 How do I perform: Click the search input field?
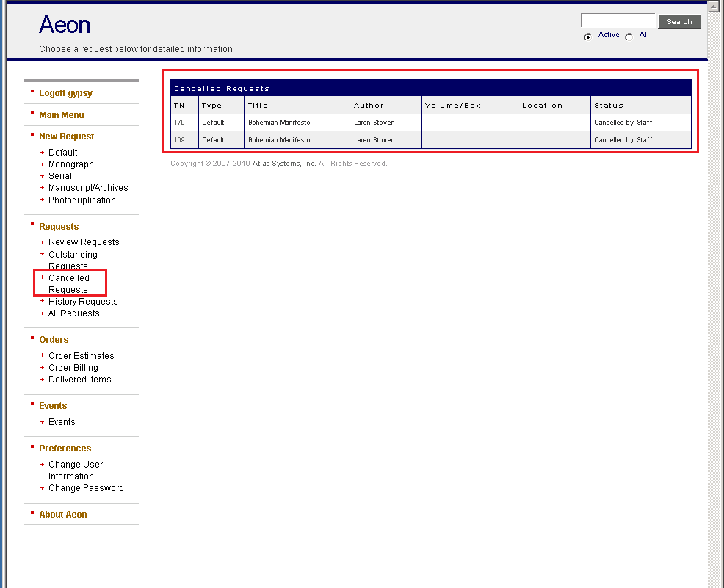coord(618,20)
